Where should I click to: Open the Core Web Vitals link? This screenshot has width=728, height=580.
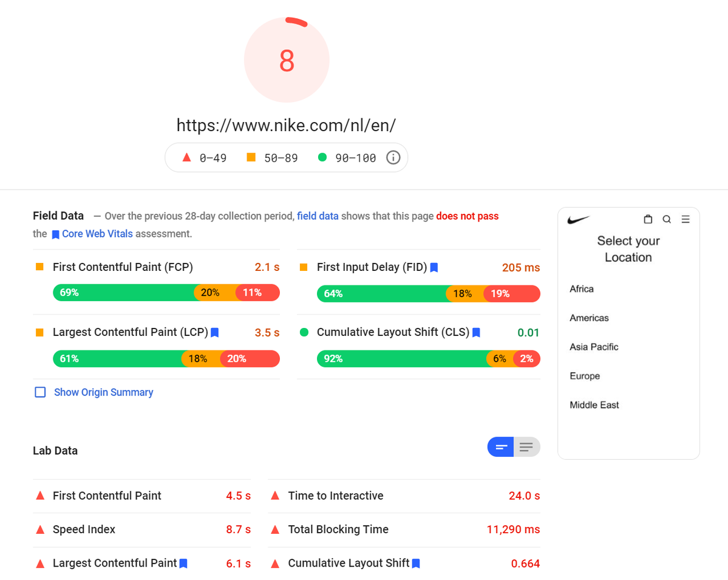(98, 234)
